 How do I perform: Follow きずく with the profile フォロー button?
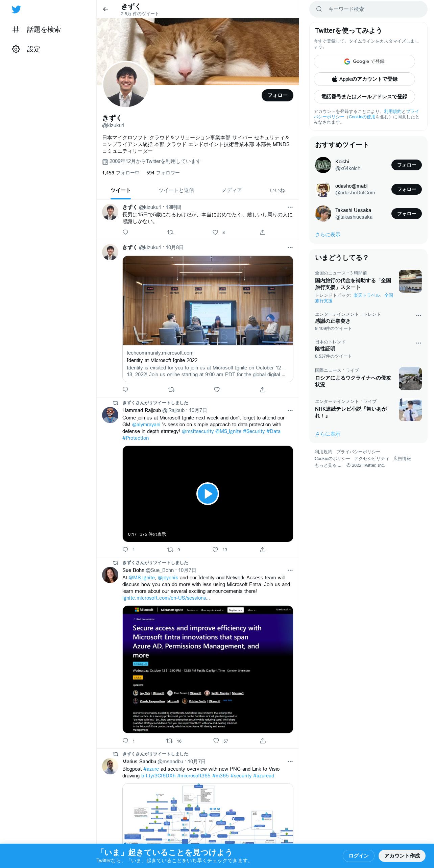[278, 95]
